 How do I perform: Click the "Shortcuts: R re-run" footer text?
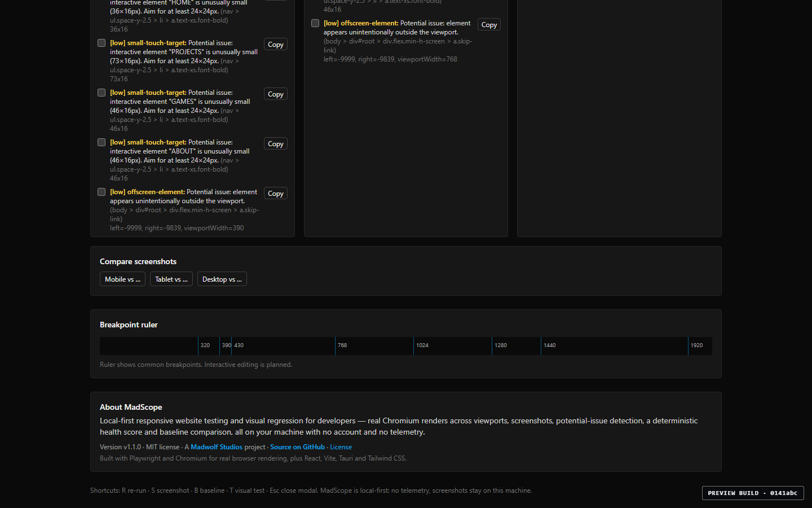[x=118, y=491]
